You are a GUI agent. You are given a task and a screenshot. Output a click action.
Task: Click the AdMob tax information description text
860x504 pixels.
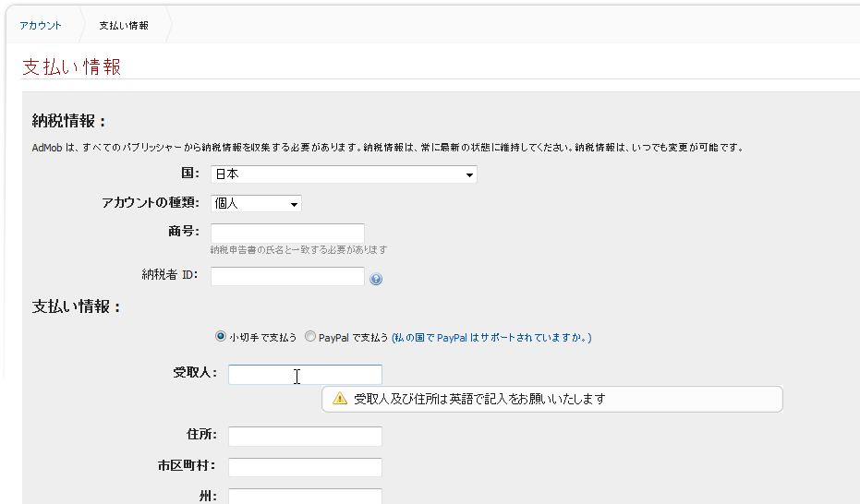tap(387, 147)
